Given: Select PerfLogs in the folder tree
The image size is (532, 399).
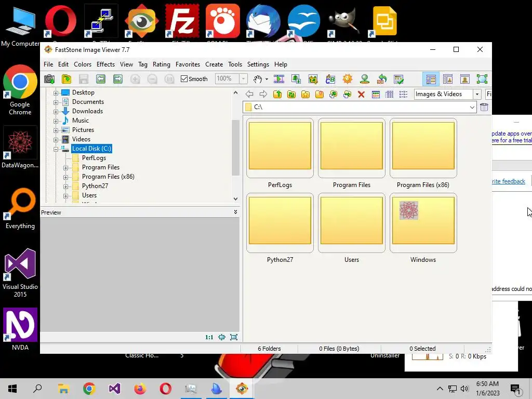Looking at the screenshot, I should 94,158.
